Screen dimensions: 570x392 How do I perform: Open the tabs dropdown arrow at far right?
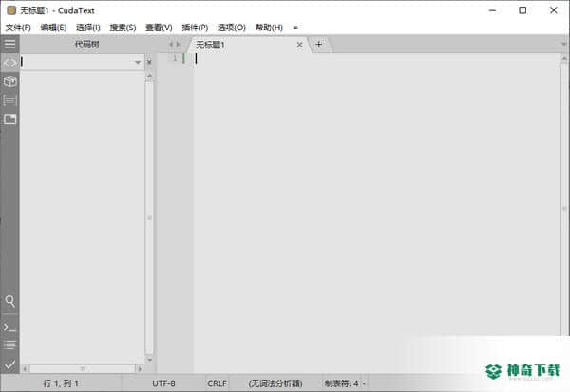[x=563, y=44]
